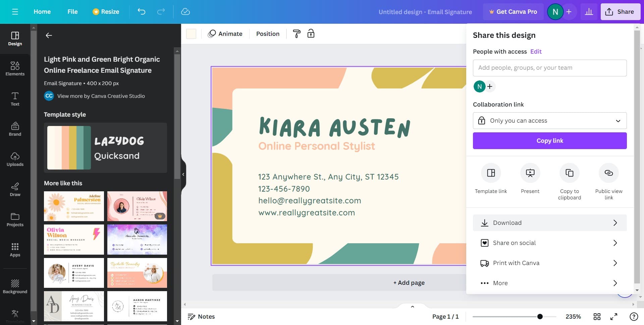This screenshot has width=644, height=325.
Task: Open the File menu
Action: pos(72,12)
